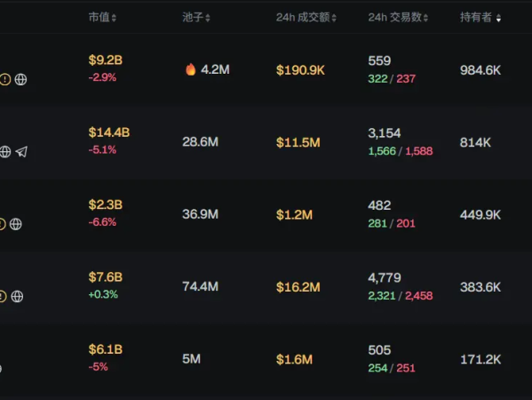Open the Telegram icon in $14.4B row
Viewport: 532px width, 400px height.
tap(21, 152)
